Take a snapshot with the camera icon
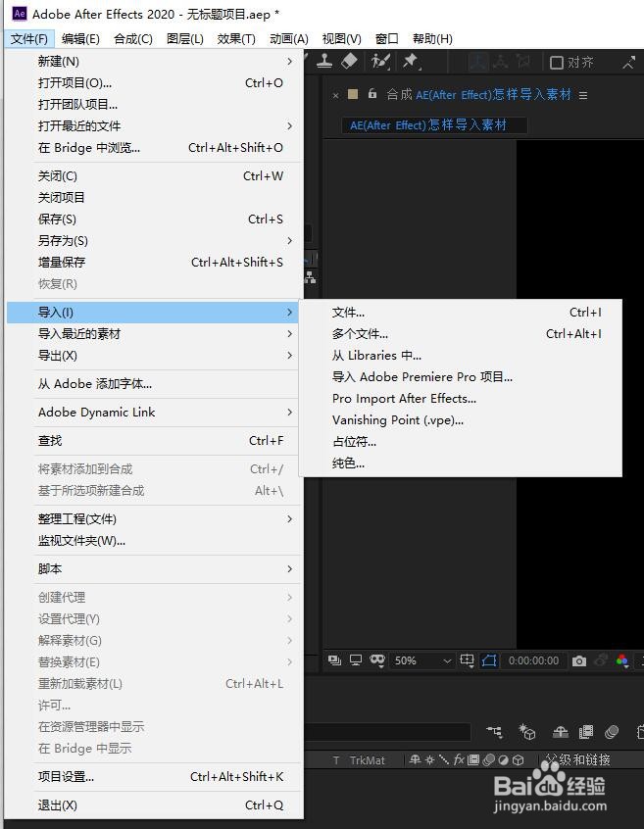The width and height of the screenshot is (644, 829). pos(579,660)
